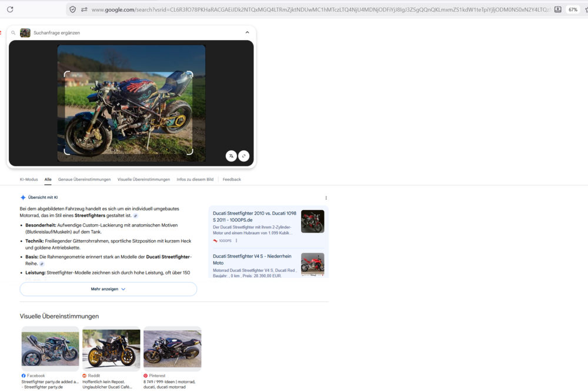Open the Infos zu diesem Bild tab
588x392 pixels.
click(195, 180)
